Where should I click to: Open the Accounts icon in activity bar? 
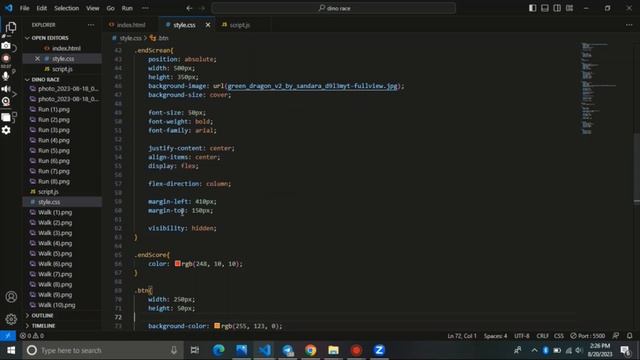click(x=11, y=297)
